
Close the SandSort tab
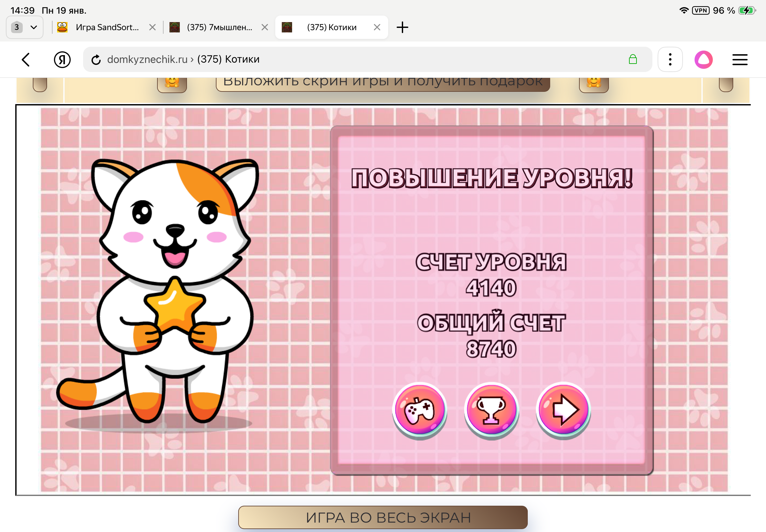click(x=153, y=27)
